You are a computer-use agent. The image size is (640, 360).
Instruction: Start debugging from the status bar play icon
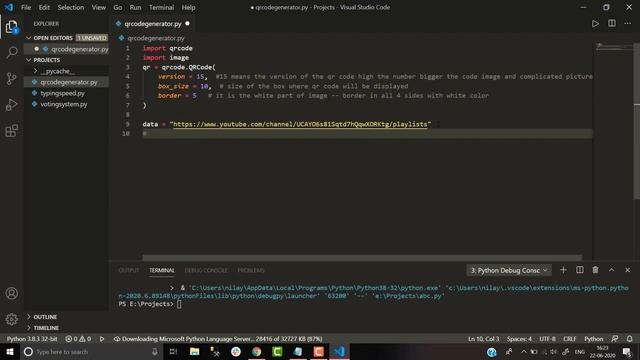coord(102,339)
